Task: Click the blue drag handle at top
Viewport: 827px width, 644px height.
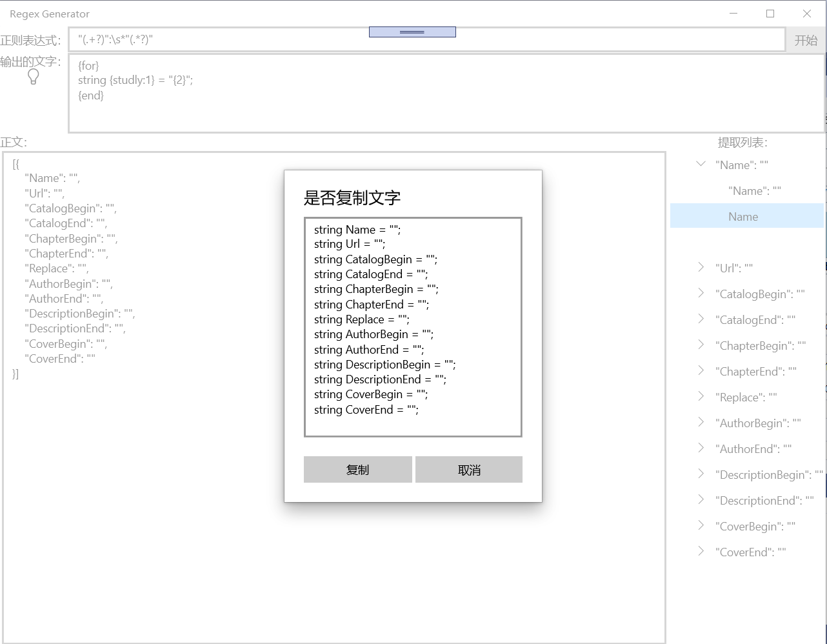Action: (x=412, y=32)
